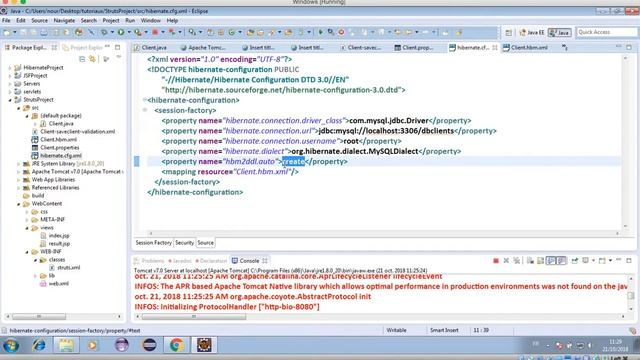Open Internet Explorer from the taskbar

[39, 345]
